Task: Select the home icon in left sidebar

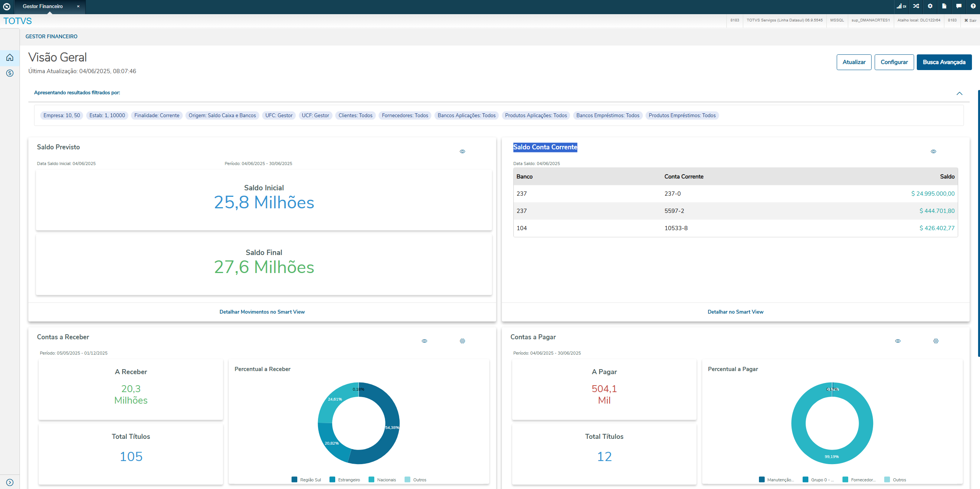Action: click(x=10, y=57)
